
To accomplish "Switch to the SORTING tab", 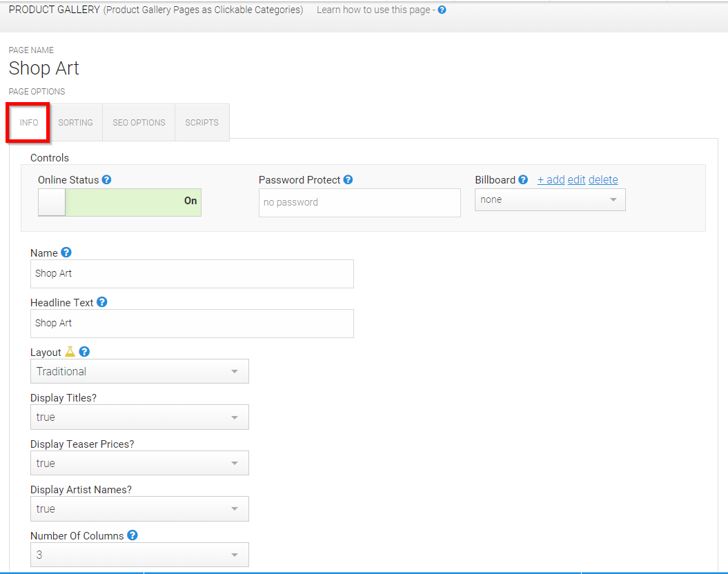I will click(x=76, y=123).
